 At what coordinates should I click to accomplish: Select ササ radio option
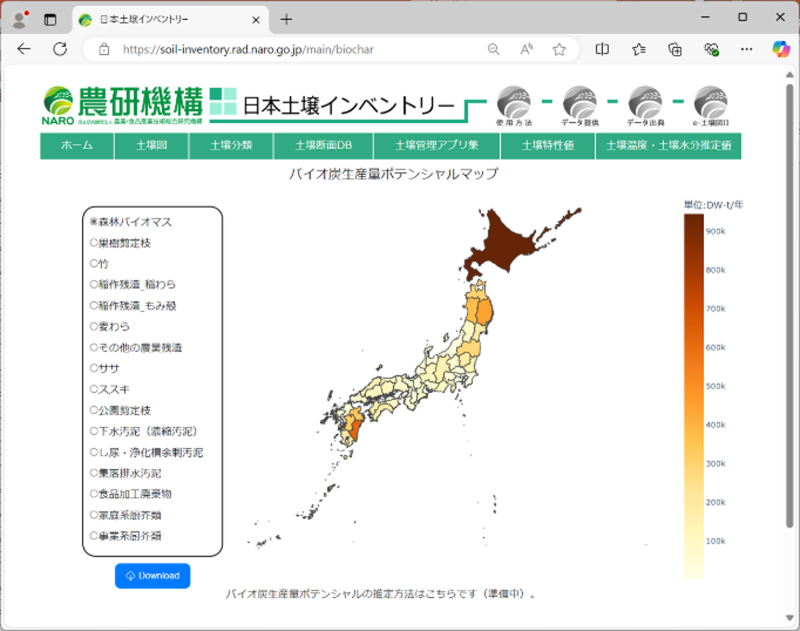93,368
